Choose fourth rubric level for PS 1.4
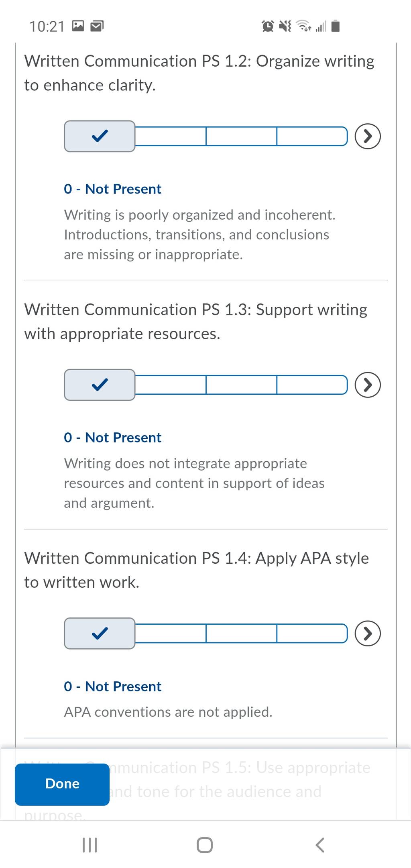This screenshot has height=868, width=411. pyautogui.click(x=312, y=634)
